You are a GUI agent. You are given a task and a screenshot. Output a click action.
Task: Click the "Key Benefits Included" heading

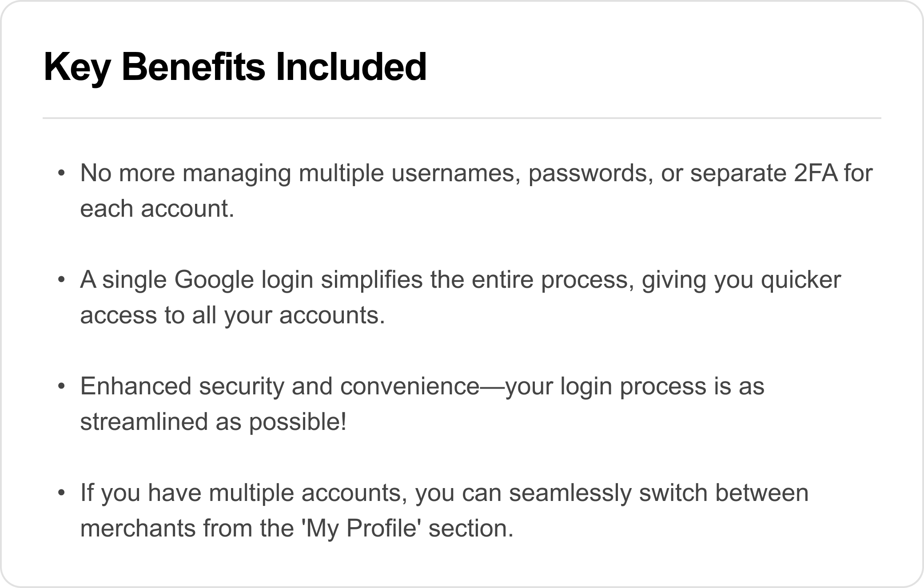(235, 67)
